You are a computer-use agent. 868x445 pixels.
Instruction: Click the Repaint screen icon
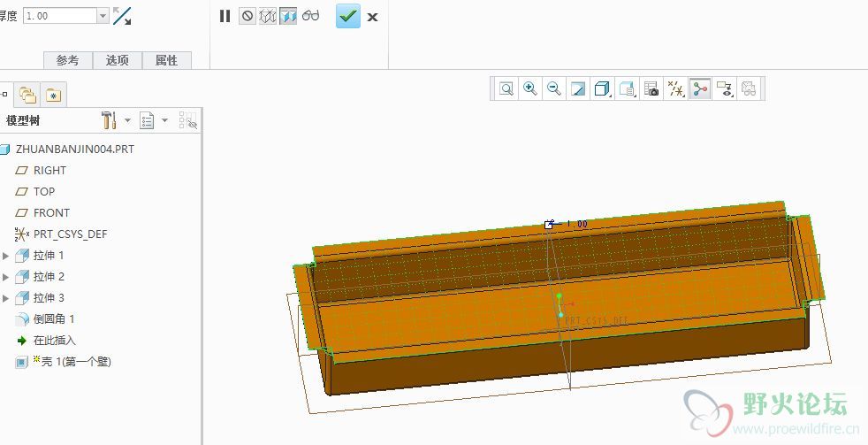[x=578, y=88]
